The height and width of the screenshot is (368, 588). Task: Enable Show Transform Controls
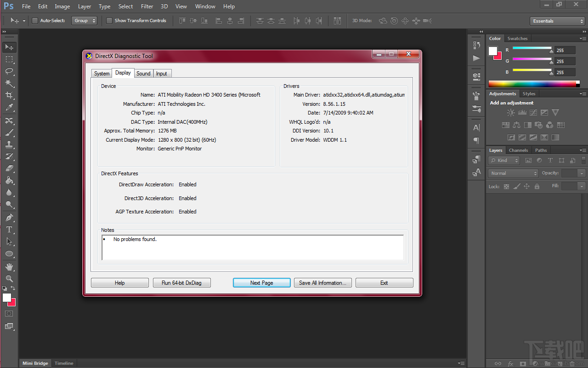[109, 20]
